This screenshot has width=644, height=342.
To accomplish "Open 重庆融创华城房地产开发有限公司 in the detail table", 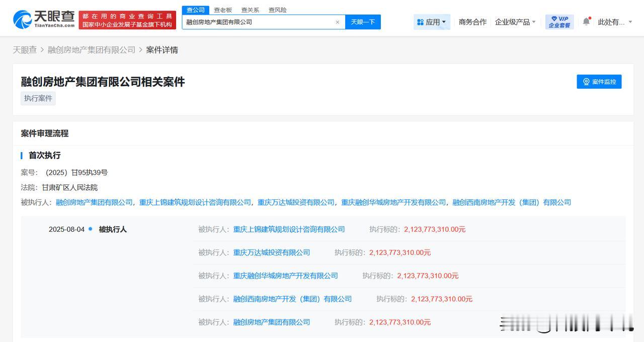I will [x=285, y=276].
